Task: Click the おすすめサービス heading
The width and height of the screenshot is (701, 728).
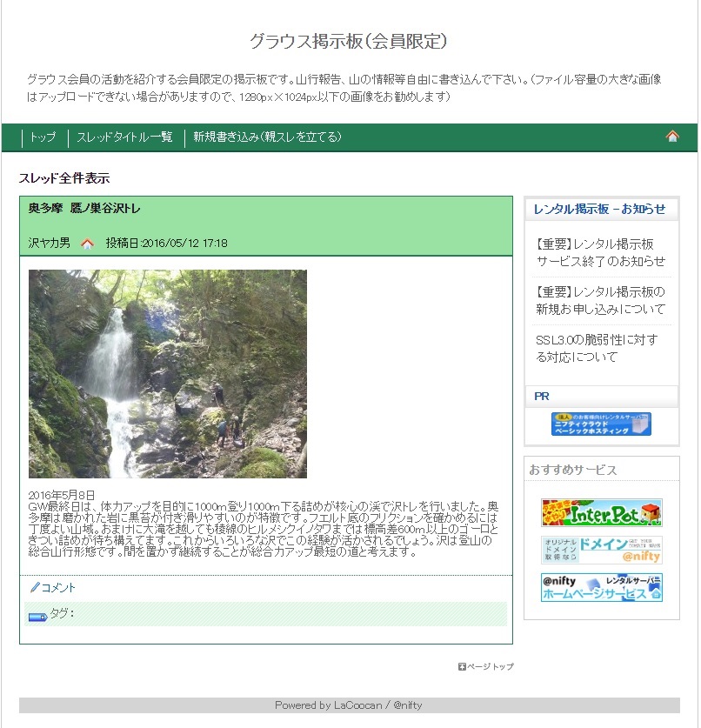Action: (x=573, y=470)
